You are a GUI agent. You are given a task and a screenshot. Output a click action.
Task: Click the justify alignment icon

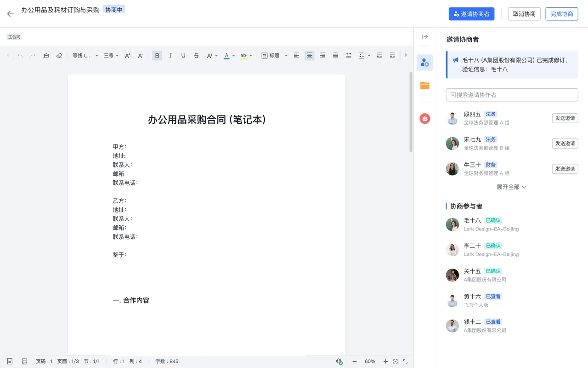tap(335, 56)
